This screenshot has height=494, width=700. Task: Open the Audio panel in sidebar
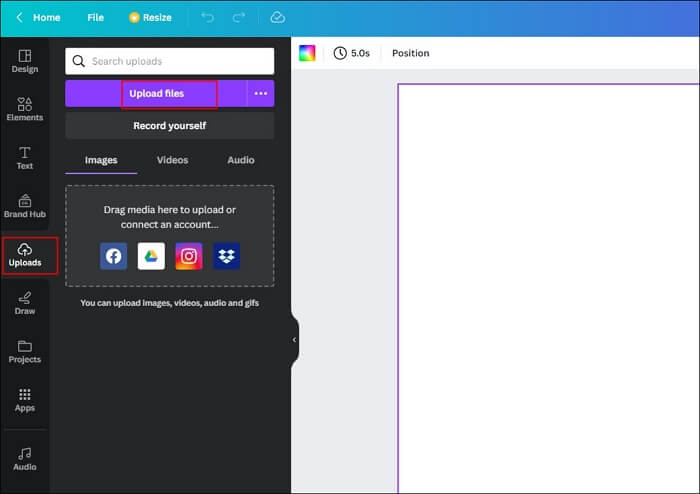tap(25, 459)
